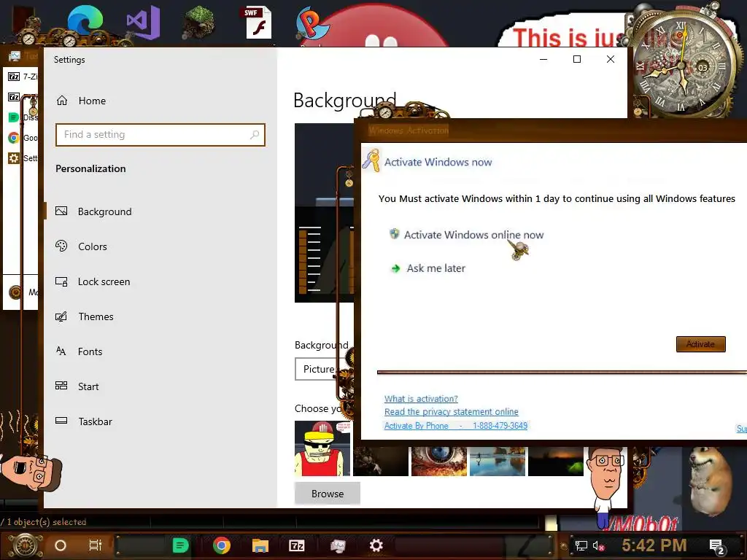Click the Activate button

701,344
